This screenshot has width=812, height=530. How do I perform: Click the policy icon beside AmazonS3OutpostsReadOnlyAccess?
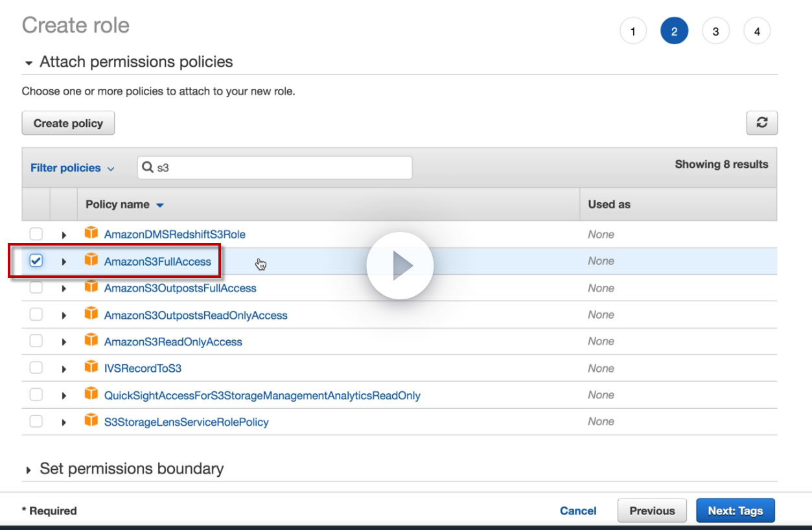tap(91, 314)
